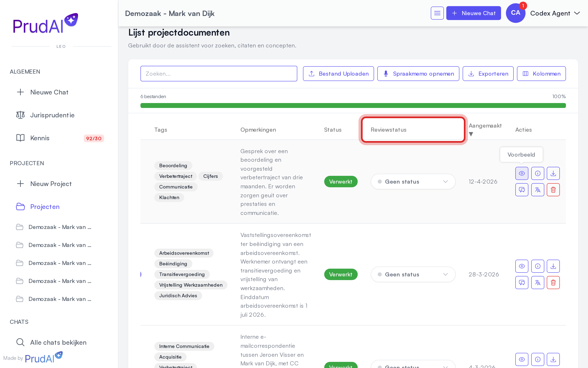This screenshot has height=368, width=588.
Task: Preview the 4-3-2026 document with eye icon
Action: click(522, 359)
